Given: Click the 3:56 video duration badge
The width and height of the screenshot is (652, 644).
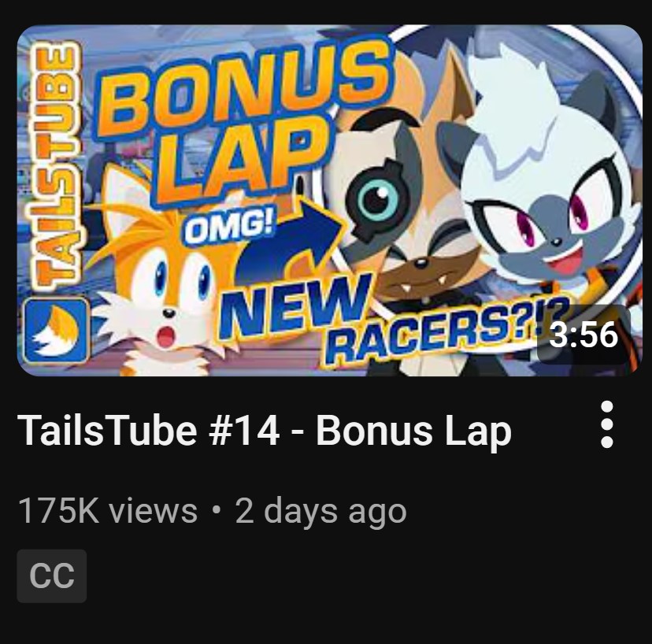Looking at the screenshot, I should coord(583,335).
